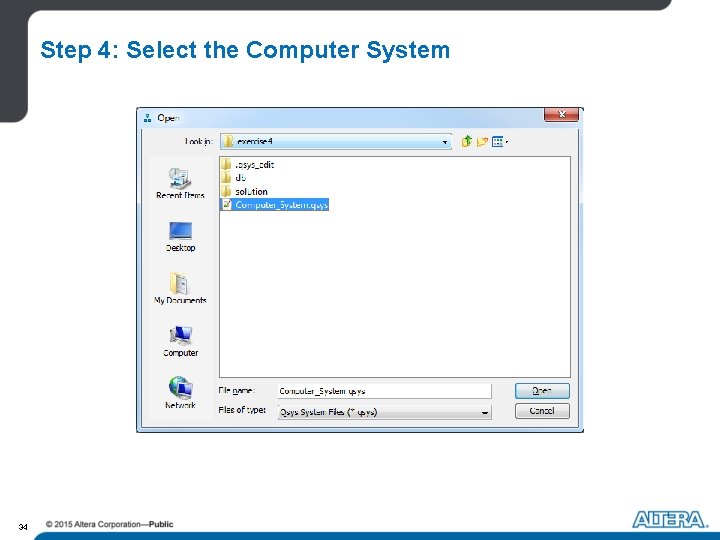The height and width of the screenshot is (540, 720).
Task: Click the File name input field
Action: pos(384,391)
